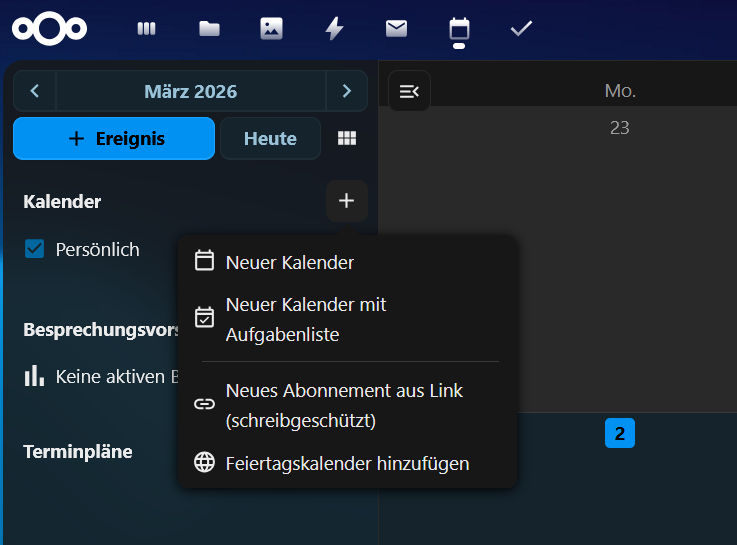Viewport: 737px width, 545px height.
Task: Select the Persönlich calendar label
Action: (x=97, y=249)
